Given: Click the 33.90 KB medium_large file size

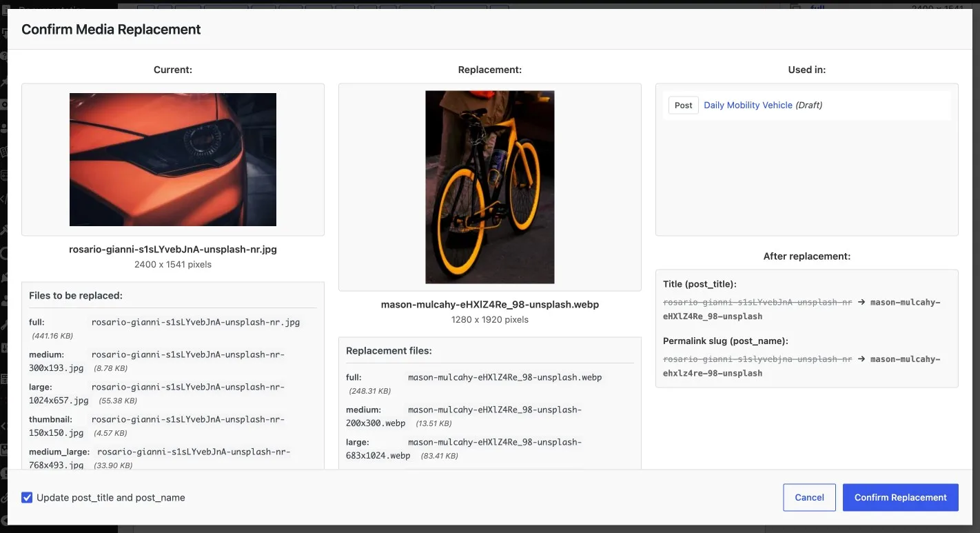Looking at the screenshot, I should (113, 465).
